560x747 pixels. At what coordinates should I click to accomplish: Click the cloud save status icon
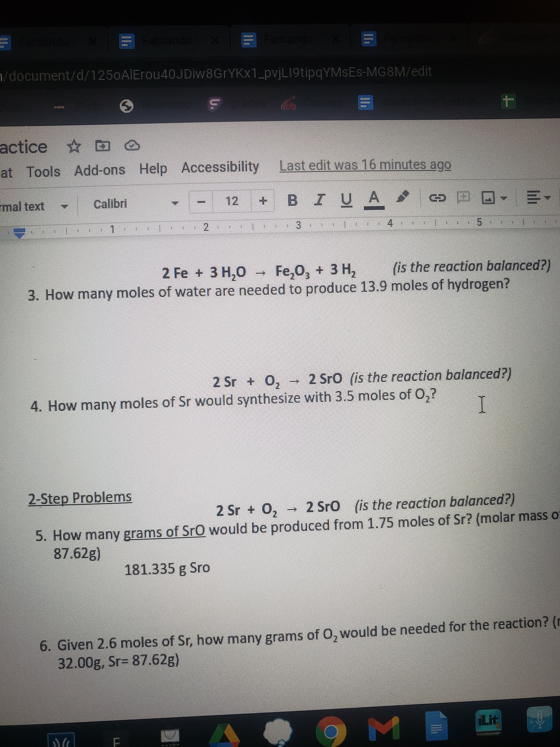[x=132, y=145]
